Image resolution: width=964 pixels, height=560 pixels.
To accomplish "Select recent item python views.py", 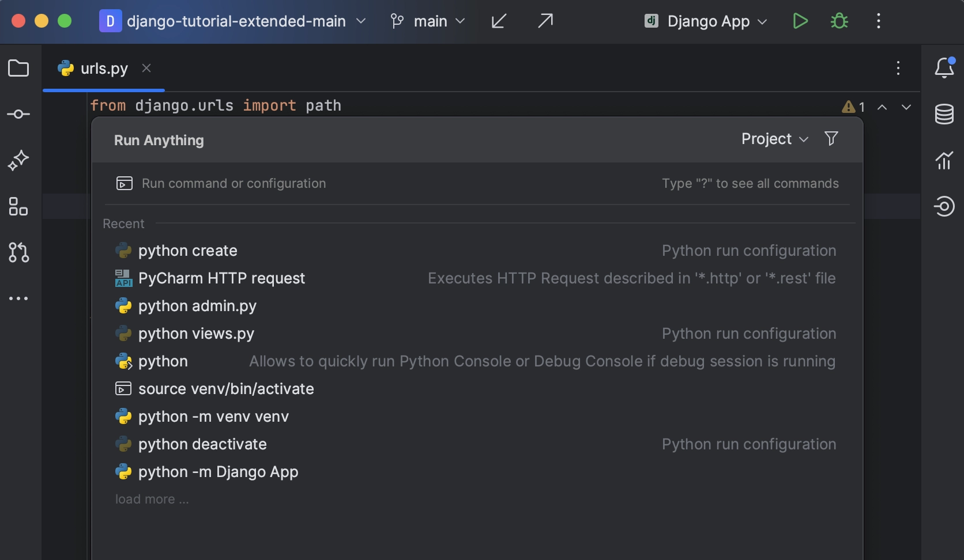I will pyautogui.click(x=477, y=334).
